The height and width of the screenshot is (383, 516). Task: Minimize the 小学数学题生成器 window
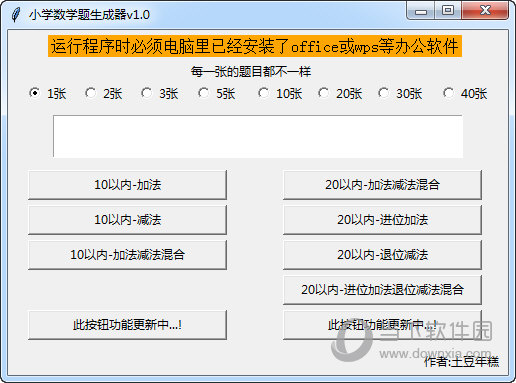[x=421, y=11]
